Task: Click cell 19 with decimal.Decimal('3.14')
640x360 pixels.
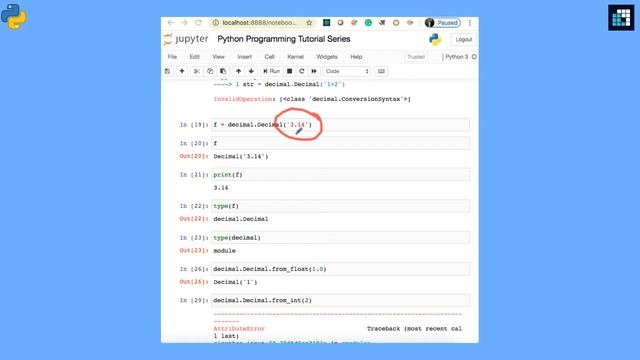Action: pyautogui.click(x=340, y=125)
